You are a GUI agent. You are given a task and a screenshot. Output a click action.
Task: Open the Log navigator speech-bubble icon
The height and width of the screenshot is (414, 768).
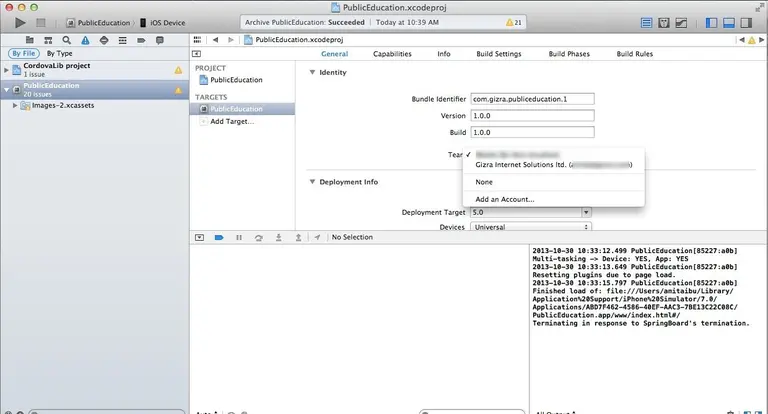[x=160, y=40]
